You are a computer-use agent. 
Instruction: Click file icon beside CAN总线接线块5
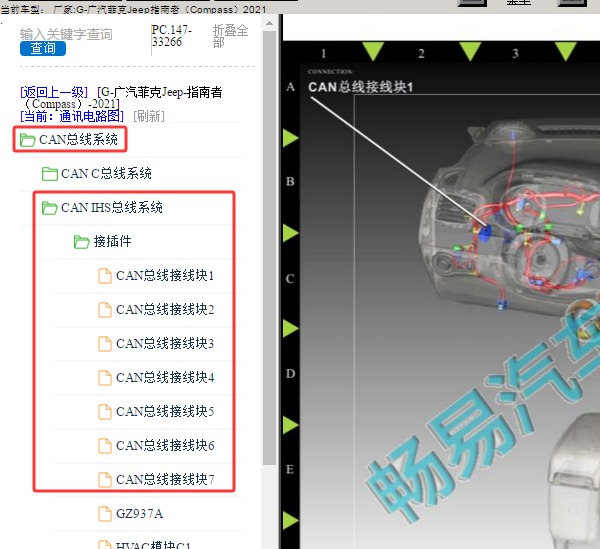pos(105,412)
